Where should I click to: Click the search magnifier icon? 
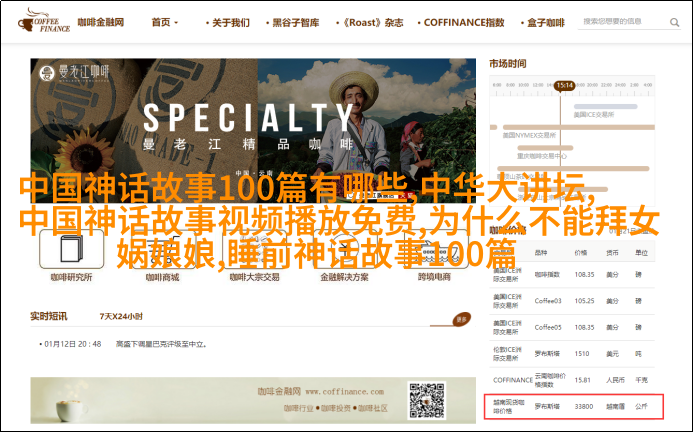pyautogui.click(x=674, y=22)
